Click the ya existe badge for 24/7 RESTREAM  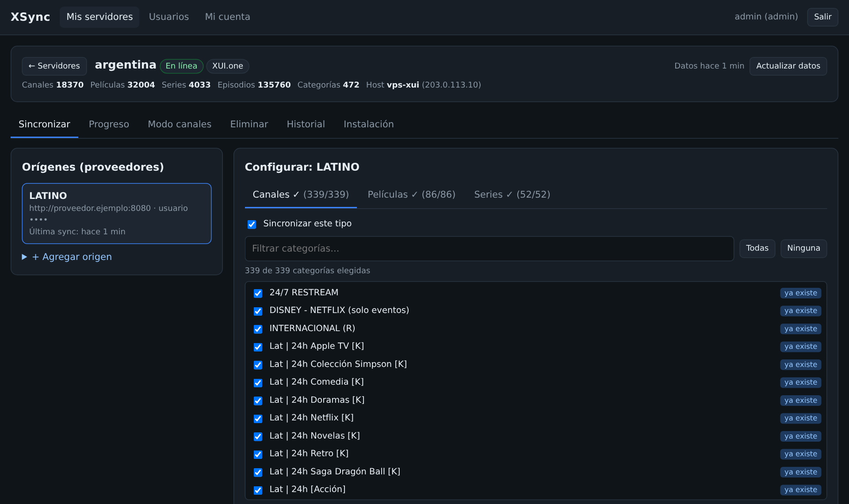pos(800,293)
